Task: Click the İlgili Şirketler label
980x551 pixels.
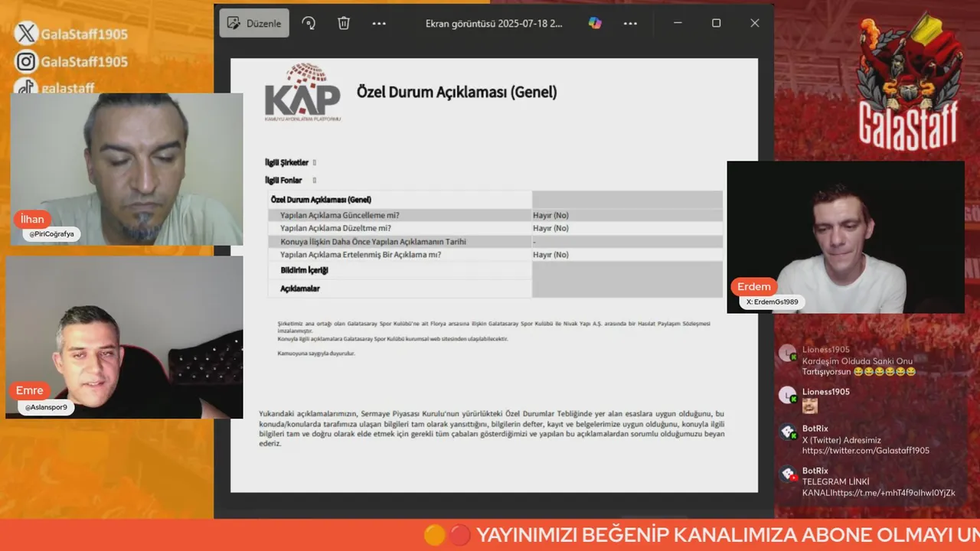Action: coord(286,162)
